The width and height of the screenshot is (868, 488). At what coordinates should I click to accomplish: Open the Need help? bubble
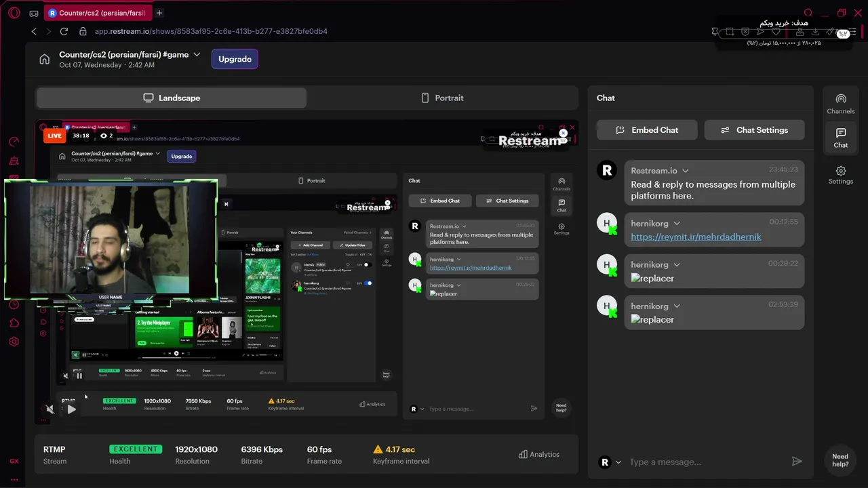point(840,460)
